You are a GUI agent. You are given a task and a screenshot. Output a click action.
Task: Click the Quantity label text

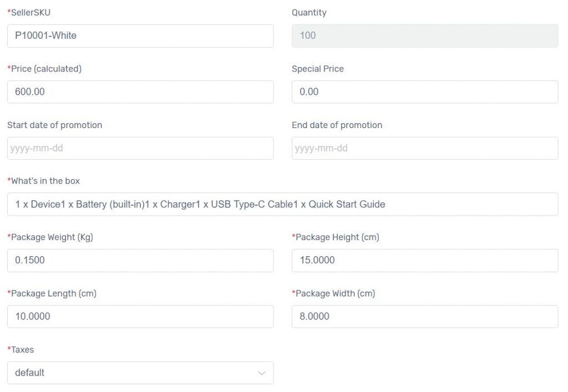point(309,12)
